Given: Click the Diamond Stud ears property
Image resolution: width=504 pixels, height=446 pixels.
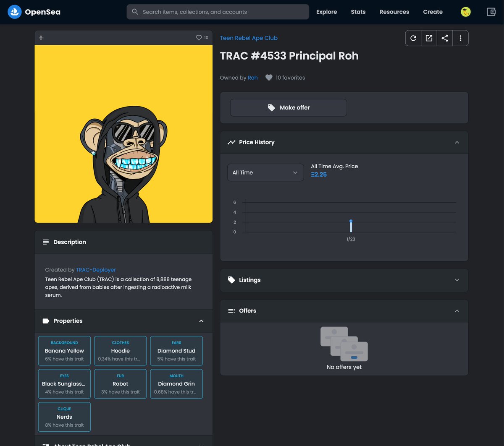Looking at the screenshot, I should (176, 351).
